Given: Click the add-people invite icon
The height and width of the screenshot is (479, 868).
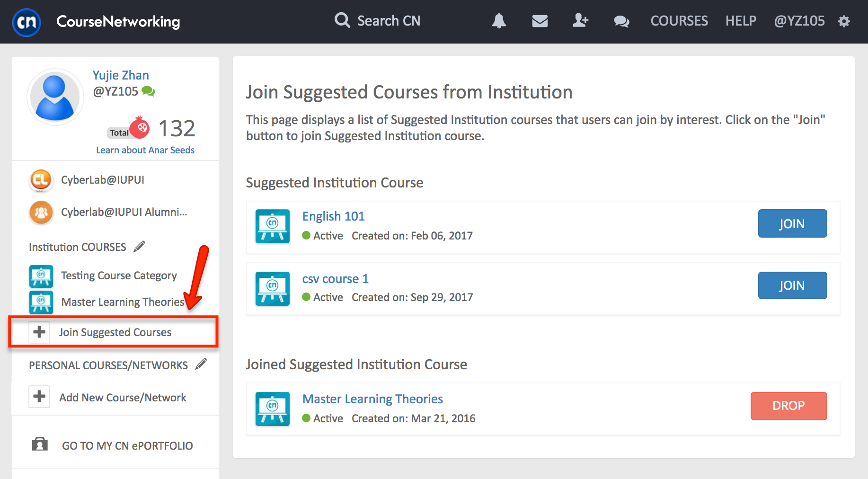Looking at the screenshot, I should pyautogui.click(x=580, y=20).
